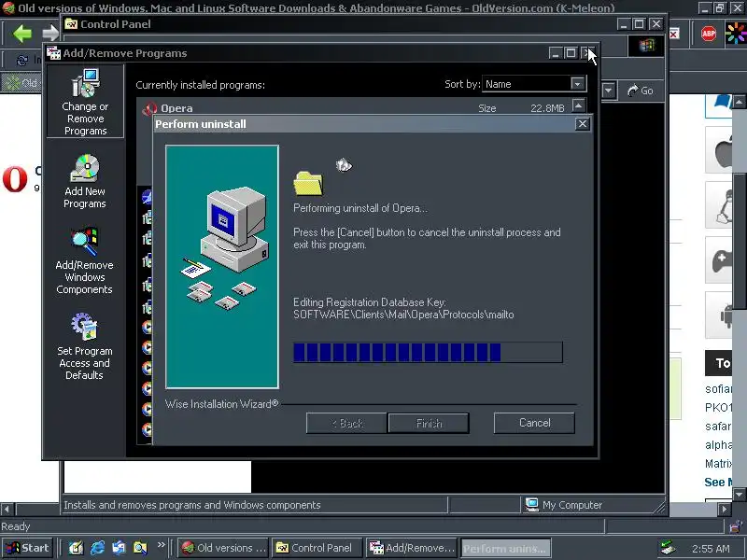747x560 pixels.
Task: Click the system tray network icon
Action: coord(669,548)
